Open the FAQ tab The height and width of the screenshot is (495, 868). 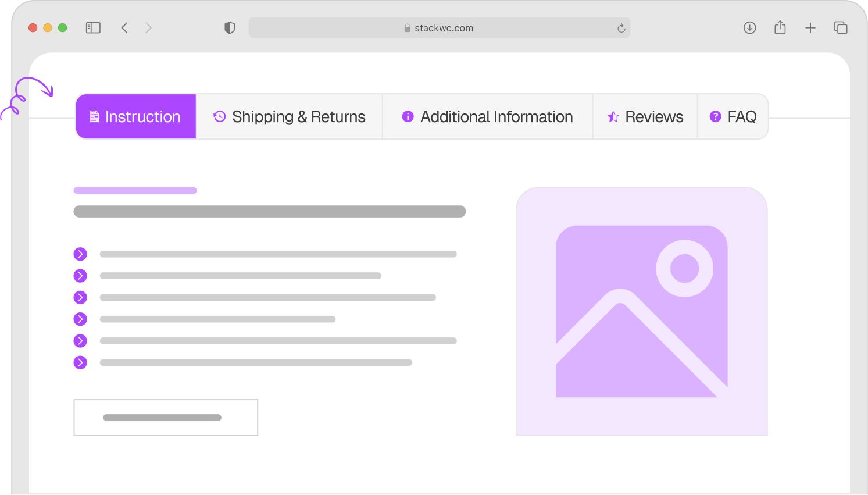coord(733,117)
